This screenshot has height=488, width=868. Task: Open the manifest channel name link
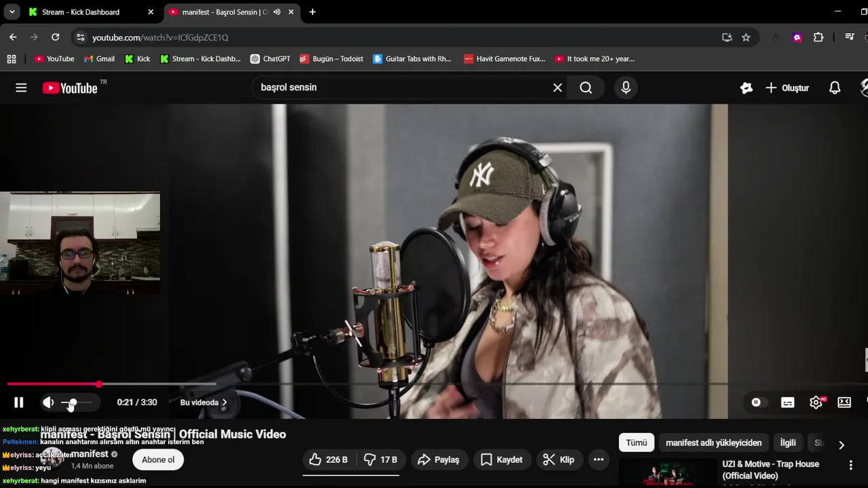point(90,453)
